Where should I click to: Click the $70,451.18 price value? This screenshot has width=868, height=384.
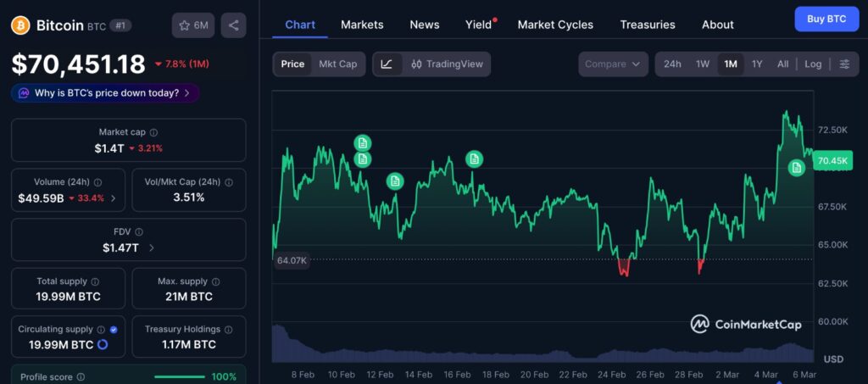[x=79, y=64]
